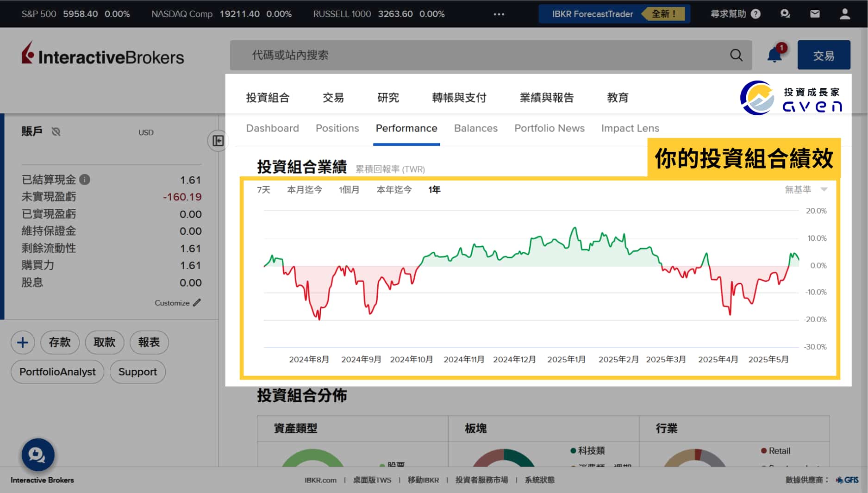This screenshot has height=493, width=868.
Task: Select the 本月迄今 time range
Action: [x=305, y=190]
